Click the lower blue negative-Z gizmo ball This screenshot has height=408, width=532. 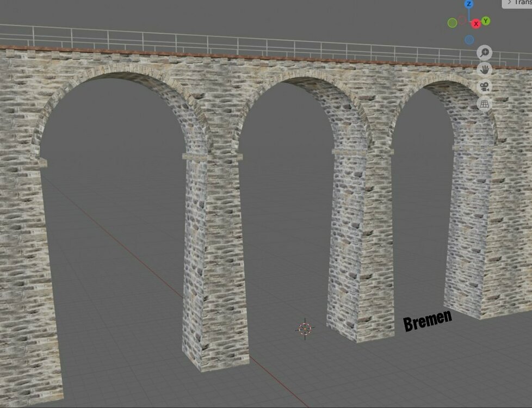click(x=469, y=39)
